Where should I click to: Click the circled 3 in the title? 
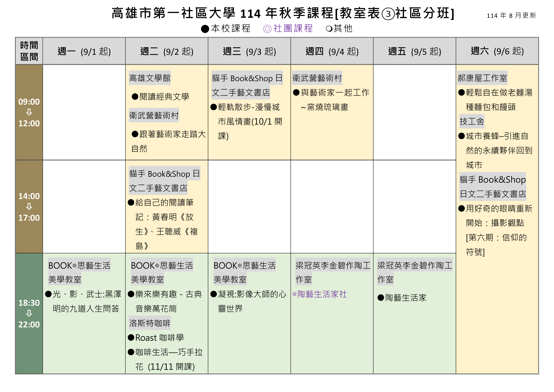pos(388,14)
